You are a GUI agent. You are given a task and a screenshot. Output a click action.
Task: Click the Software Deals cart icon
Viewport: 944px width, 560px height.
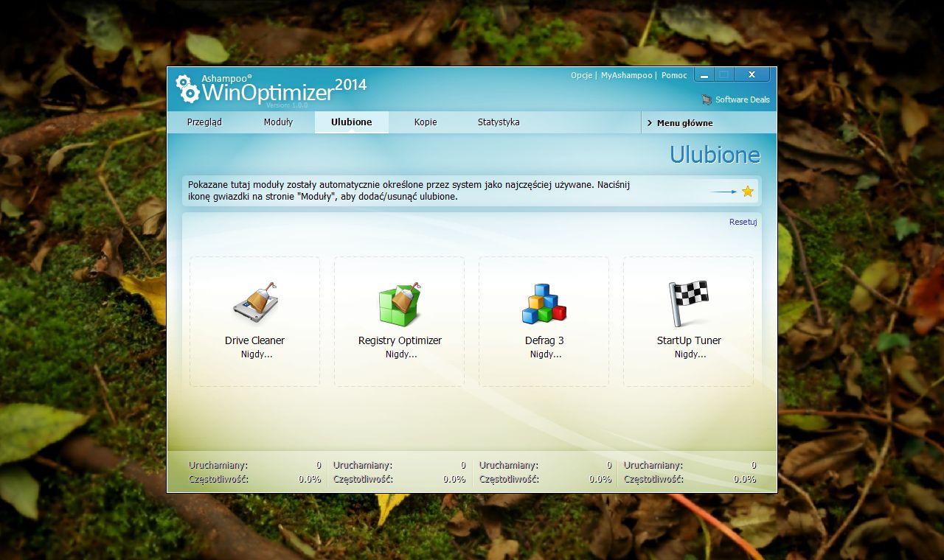click(707, 99)
